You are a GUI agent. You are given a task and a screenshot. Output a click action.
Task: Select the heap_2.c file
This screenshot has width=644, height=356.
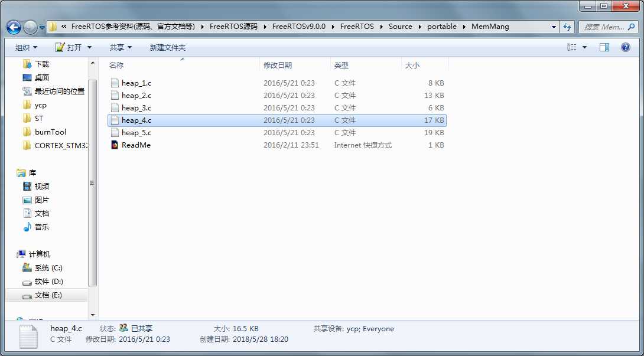pyautogui.click(x=277, y=95)
